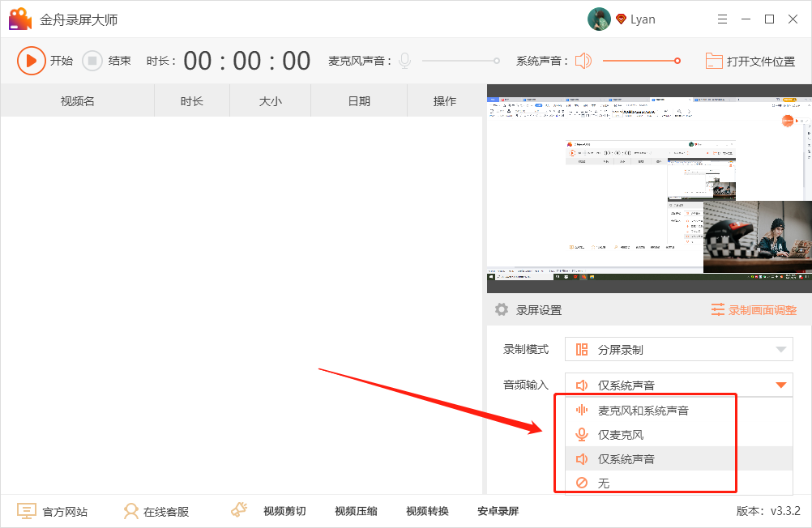Click the prohibited icon beside 无

pyautogui.click(x=582, y=483)
